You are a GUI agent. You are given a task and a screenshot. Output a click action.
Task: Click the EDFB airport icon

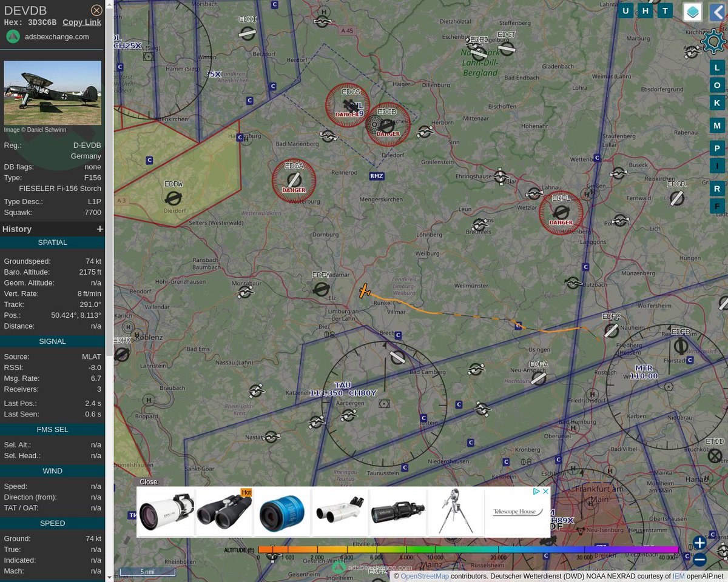coord(681,347)
